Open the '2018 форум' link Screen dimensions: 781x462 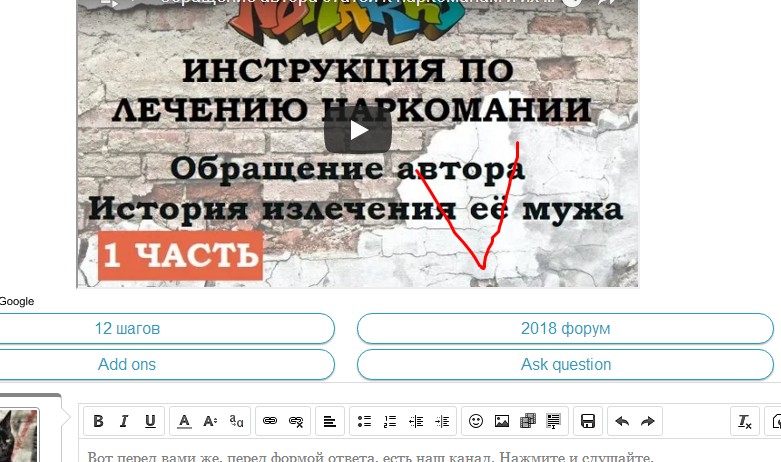click(x=565, y=329)
